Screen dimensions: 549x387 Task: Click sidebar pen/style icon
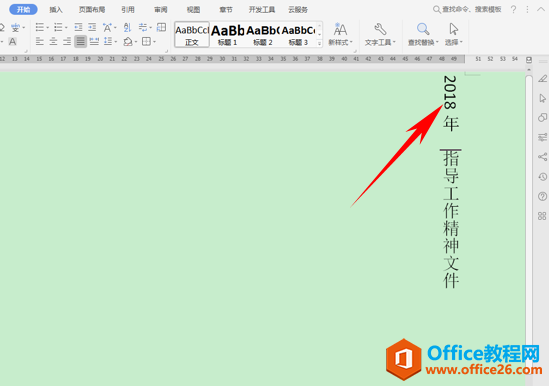tap(542, 78)
